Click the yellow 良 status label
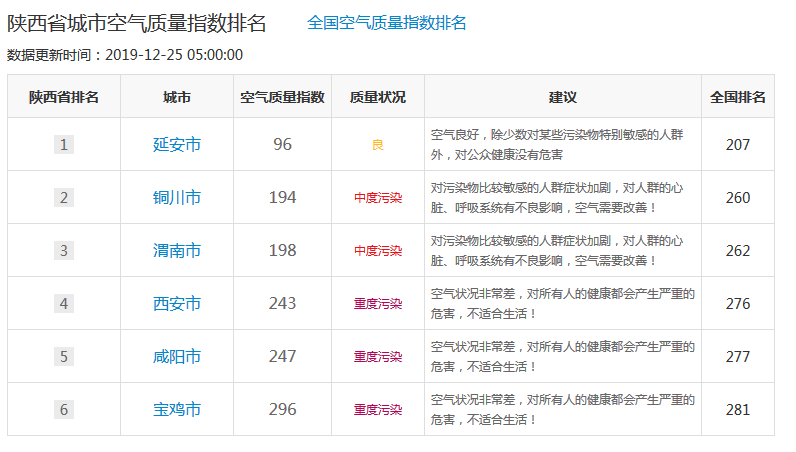 [378, 146]
